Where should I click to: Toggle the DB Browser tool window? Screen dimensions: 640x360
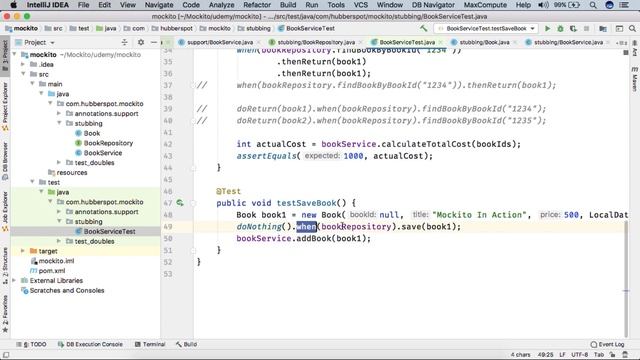(5, 161)
